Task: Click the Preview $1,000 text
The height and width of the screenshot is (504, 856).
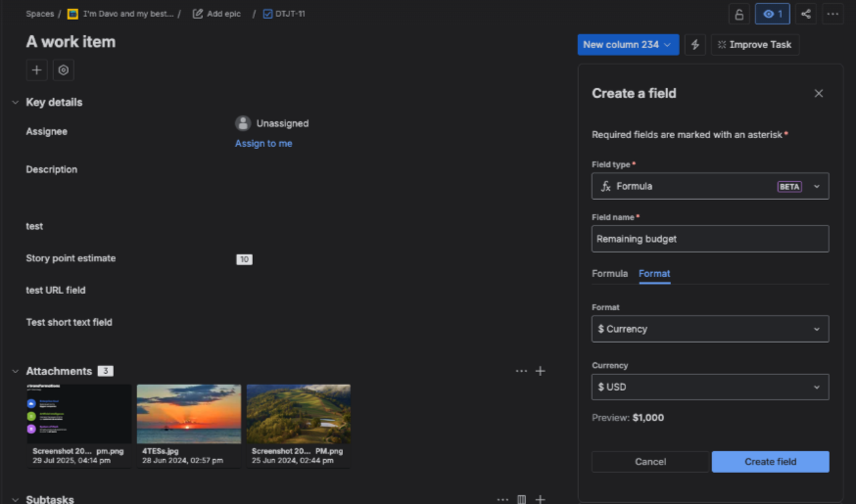Action: pos(628,418)
